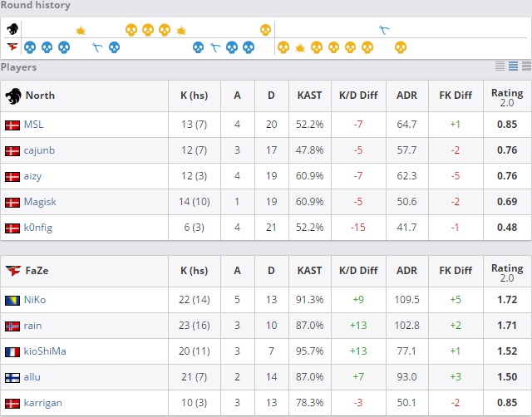Image resolution: width=532 pixels, height=417 pixels.
Task: Click the Finnish flag next to allu
Action: [12, 377]
